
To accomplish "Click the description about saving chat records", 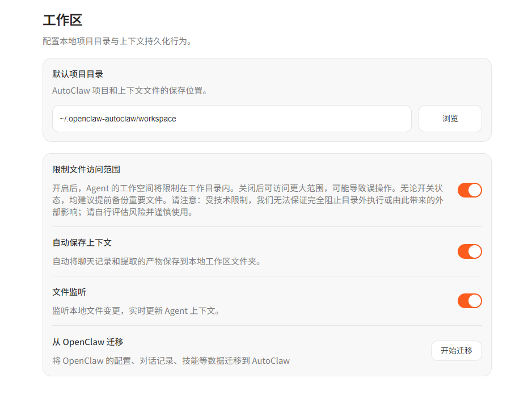I will click(x=157, y=262).
